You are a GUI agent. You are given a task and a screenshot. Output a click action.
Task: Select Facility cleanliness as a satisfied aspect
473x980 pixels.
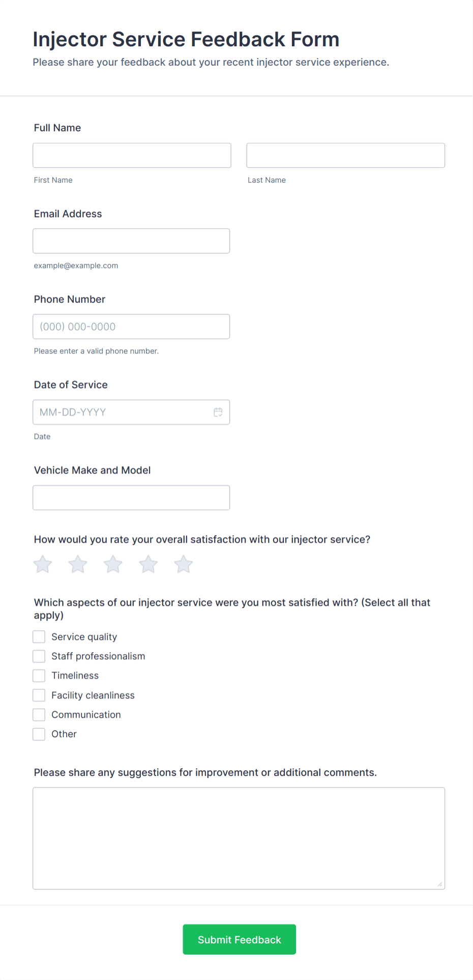point(39,695)
